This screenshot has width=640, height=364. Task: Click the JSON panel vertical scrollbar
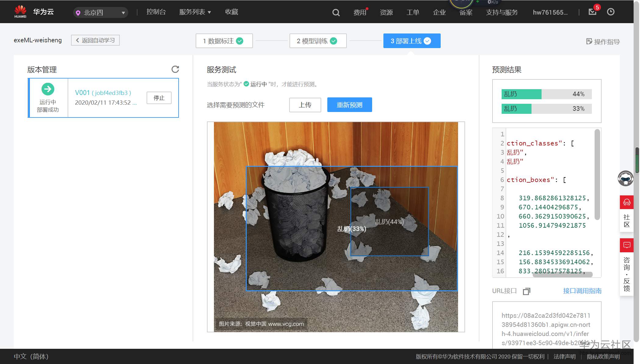(x=597, y=174)
